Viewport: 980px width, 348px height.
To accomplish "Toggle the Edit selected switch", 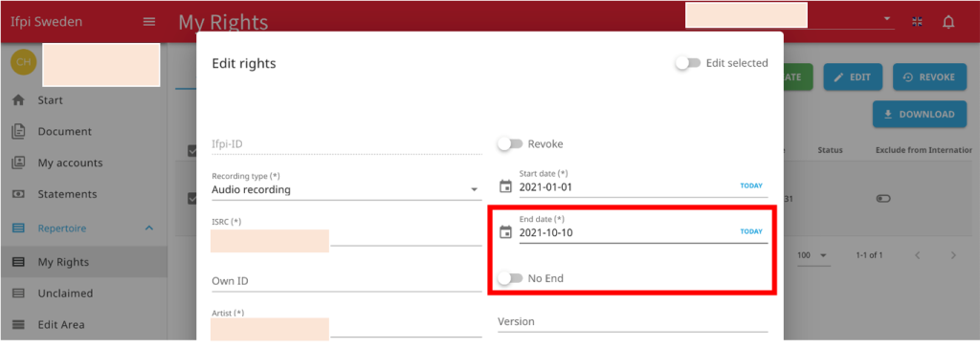I will pos(687,63).
